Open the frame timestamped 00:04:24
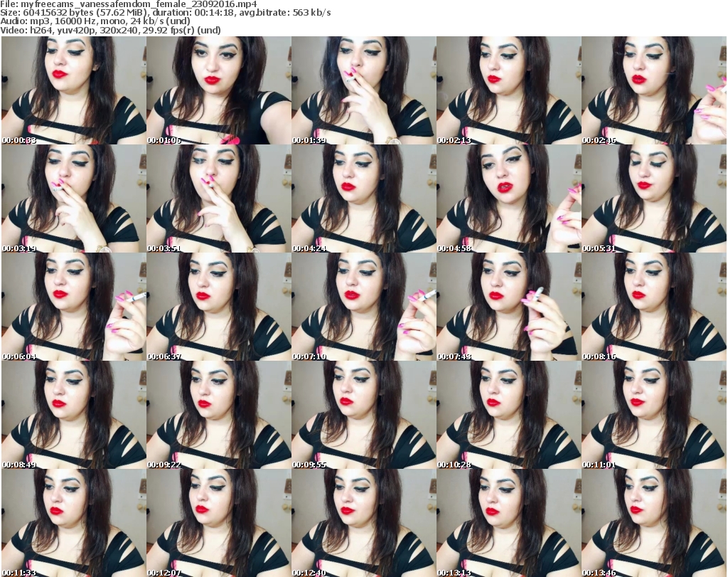 [x=363, y=198]
